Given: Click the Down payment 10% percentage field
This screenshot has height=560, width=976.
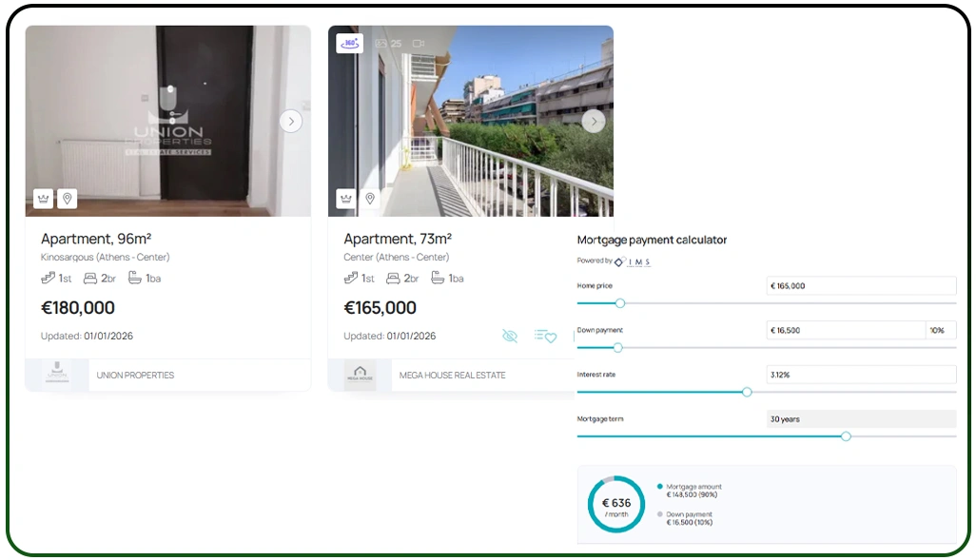Looking at the screenshot, I should (941, 331).
